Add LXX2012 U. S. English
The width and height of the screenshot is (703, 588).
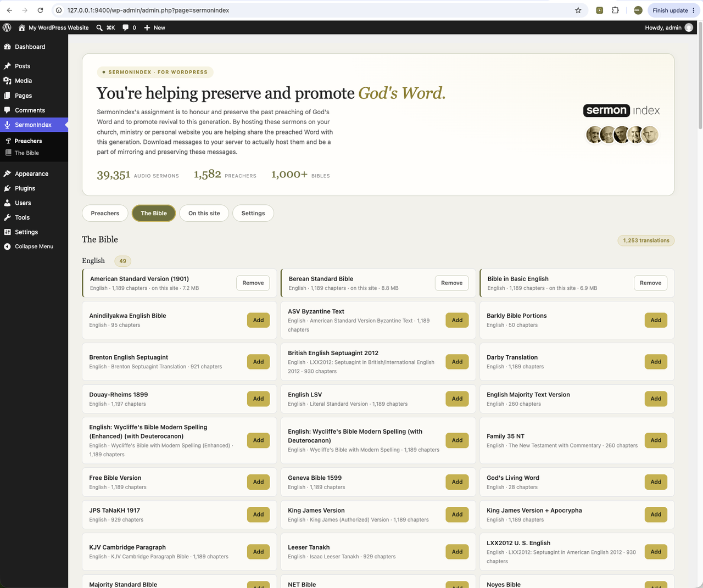coord(656,552)
